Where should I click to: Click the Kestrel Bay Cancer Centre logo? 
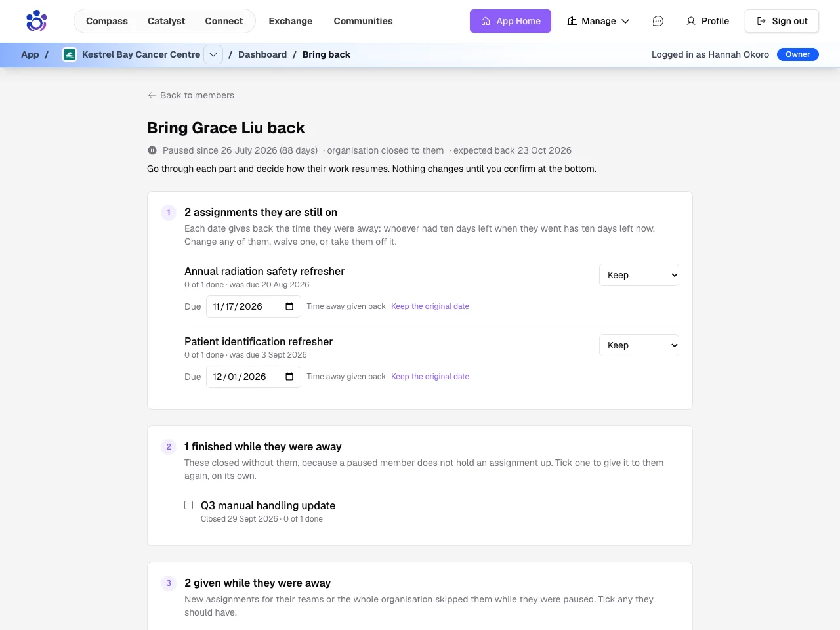(x=70, y=54)
